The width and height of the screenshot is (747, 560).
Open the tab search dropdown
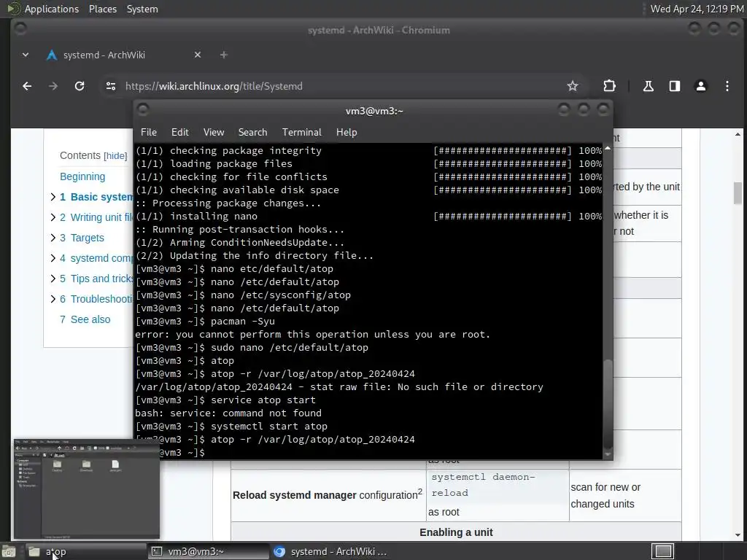tap(26, 55)
